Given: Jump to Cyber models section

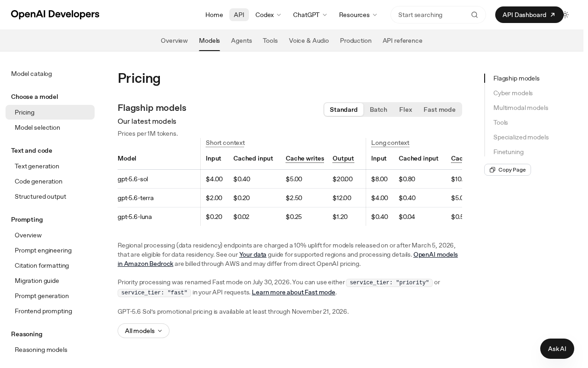Looking at the screenshot, I should click(513, 93).
